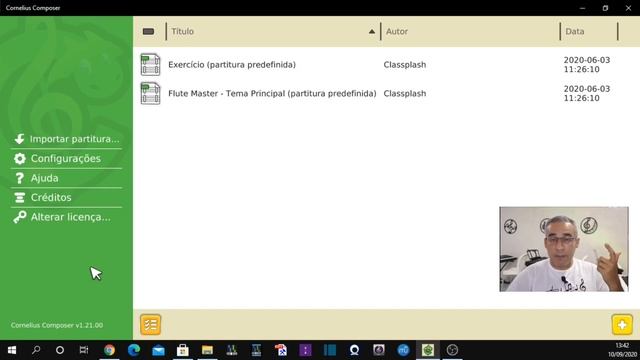640x360 pixels.
Task: Sort by Título column header
Action: (x=182, y=31)
